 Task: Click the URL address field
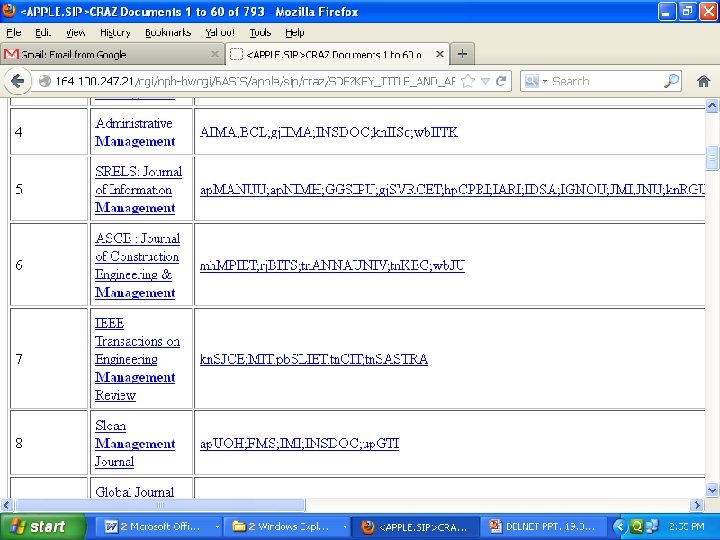pos(255,81)
